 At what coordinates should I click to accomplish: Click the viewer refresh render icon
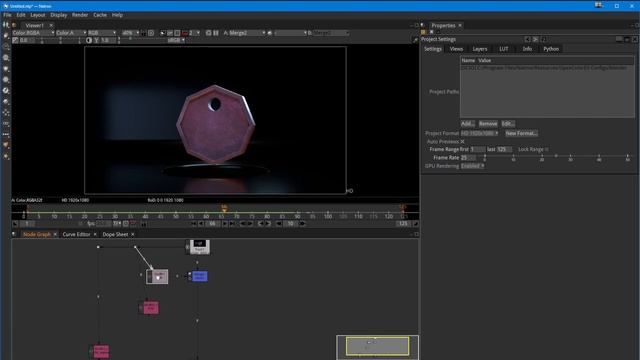point(209,33)
